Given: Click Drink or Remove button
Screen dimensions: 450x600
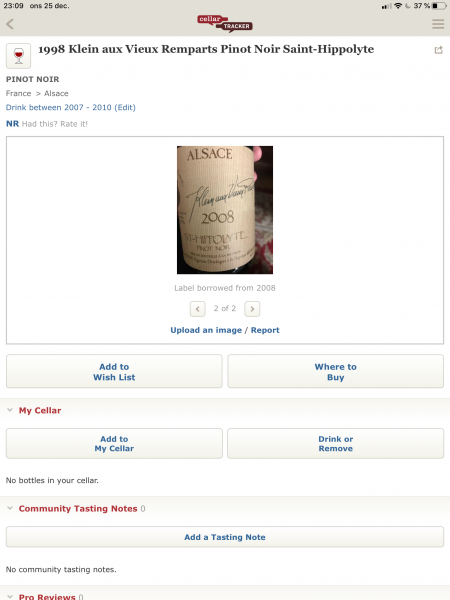Looking at the screenshot, I should 336,443.
